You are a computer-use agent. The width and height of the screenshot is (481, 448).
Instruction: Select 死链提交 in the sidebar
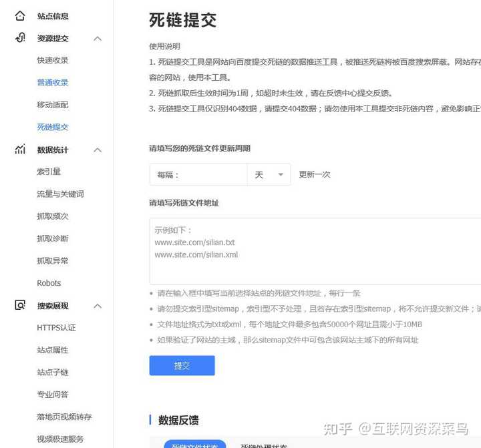coord(53,127)
